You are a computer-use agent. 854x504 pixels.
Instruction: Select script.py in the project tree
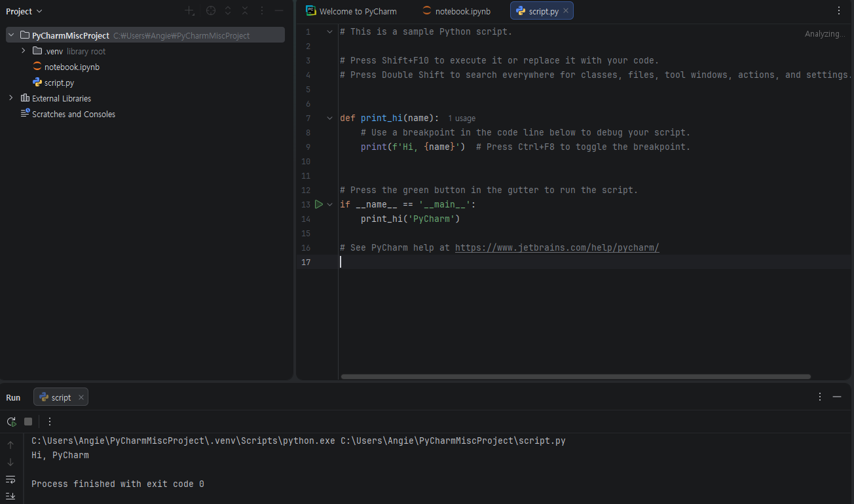point(59,82)
